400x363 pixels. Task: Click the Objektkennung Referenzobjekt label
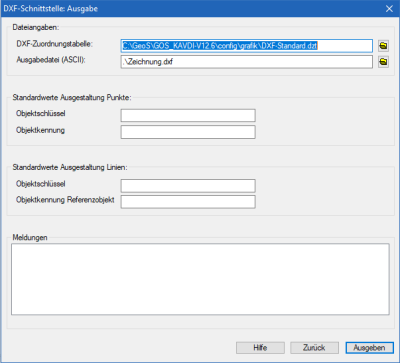65,200
